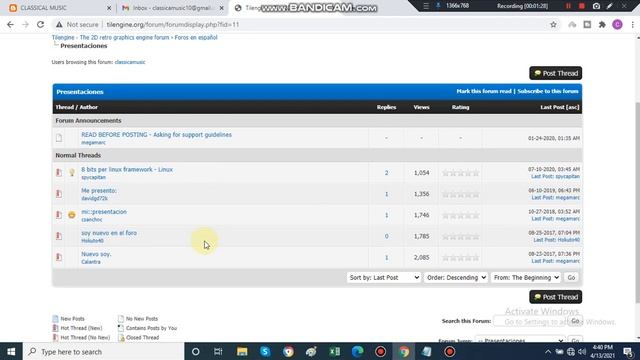640x360 pixels.
Task: Click 'Tilengine - The 2D retro graphics engine forum' breadcrumb
Action: click(x=110, y=37)
